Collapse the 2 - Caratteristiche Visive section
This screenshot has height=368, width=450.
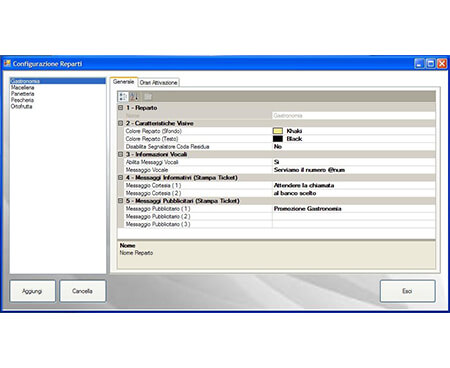coord(120,123)
